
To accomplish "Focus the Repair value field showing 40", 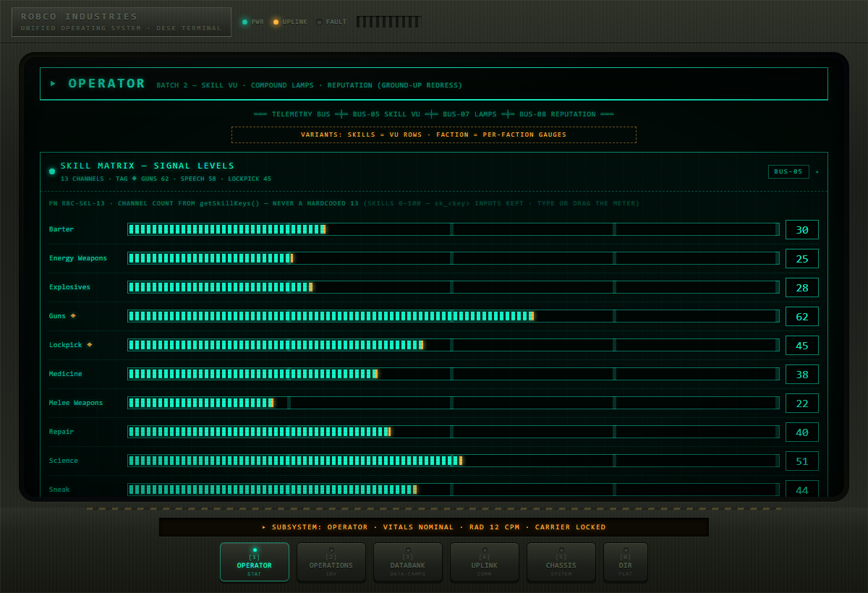I will click(802, 432).
